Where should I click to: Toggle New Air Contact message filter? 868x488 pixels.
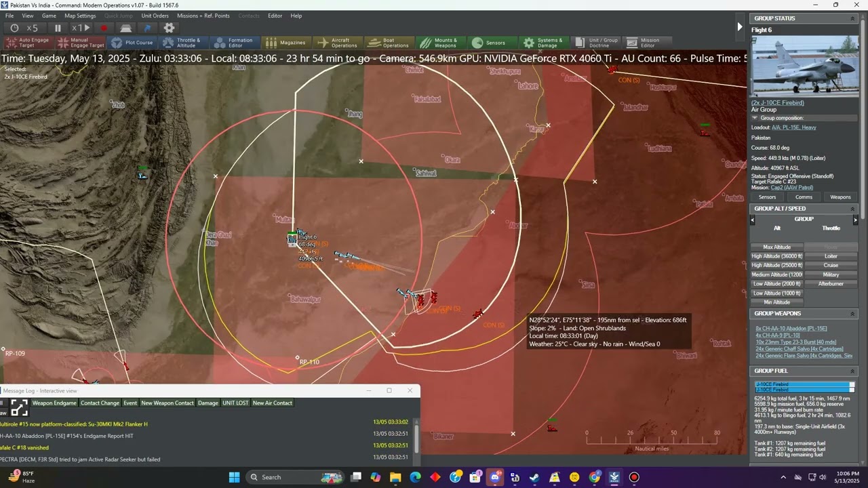click(273, 403)
